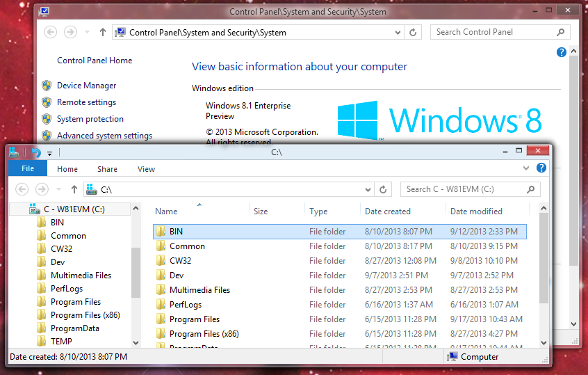The width and height of the screenshot is (588, 375).
Task: Click Control Panel window scroll up arrow
Action: point(573,51)
